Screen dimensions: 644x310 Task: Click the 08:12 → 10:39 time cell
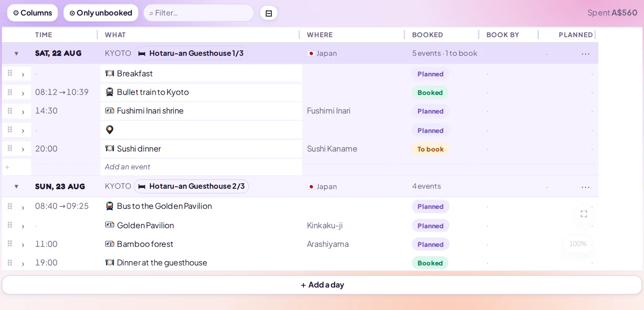tap(62, 92)
